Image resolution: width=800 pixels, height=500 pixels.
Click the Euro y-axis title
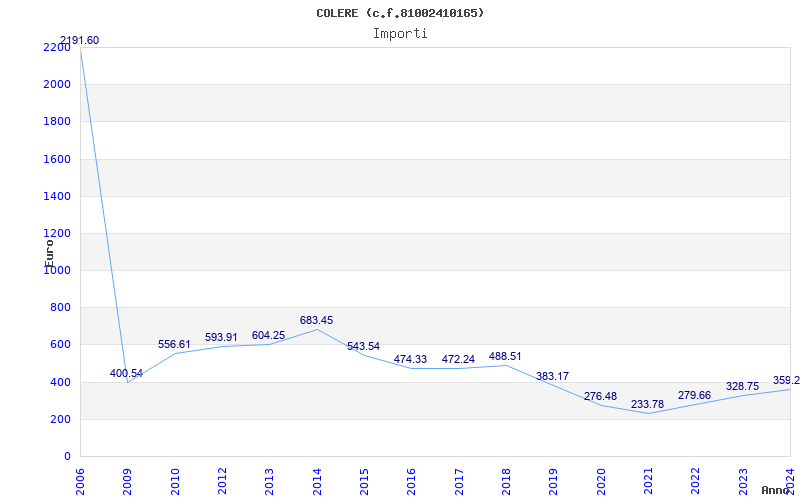(x=49, y=253)
